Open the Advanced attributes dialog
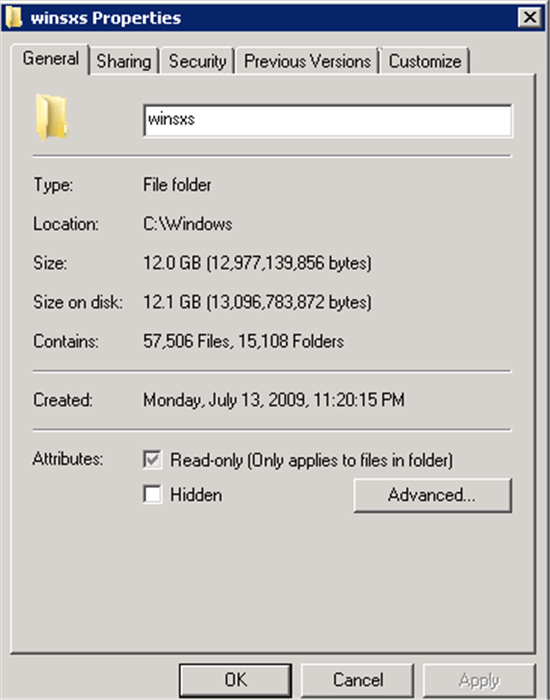 point(432,495)
